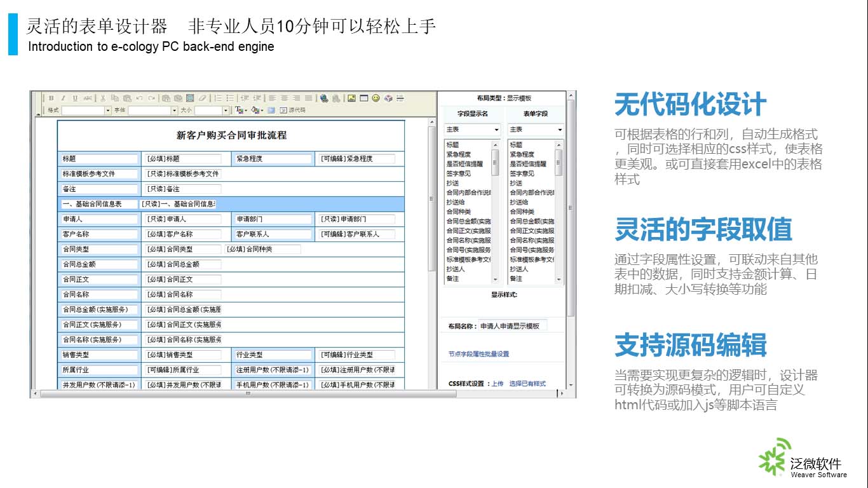This screenshot has height=488, width=868.
Task: Select 签字意见 in 字段显示名 list
Action: 459,173
